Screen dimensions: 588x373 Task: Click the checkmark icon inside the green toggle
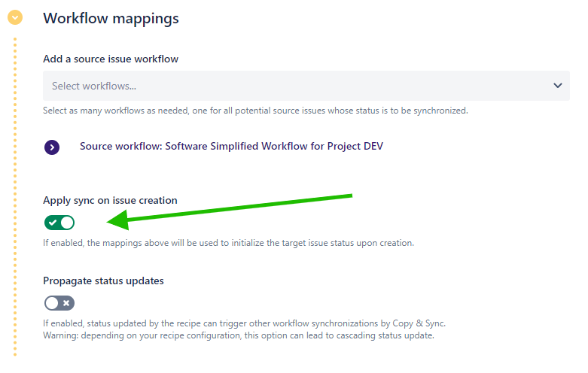click(x=53, y=222)
